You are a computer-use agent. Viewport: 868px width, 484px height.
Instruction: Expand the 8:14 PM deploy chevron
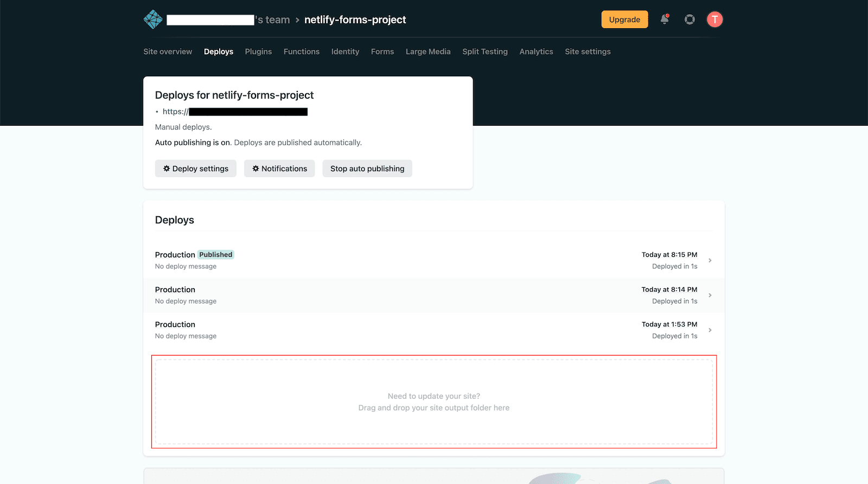point(710,295)
